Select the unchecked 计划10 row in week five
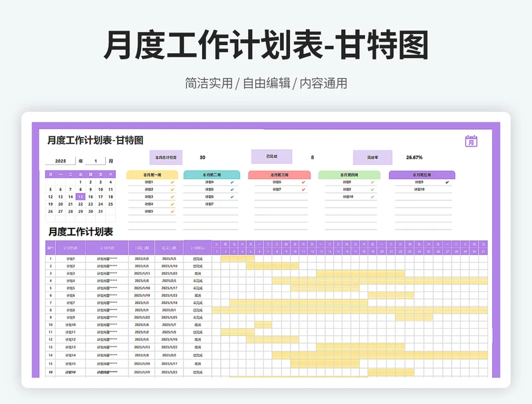532x404 pixels. coord(423,190)
